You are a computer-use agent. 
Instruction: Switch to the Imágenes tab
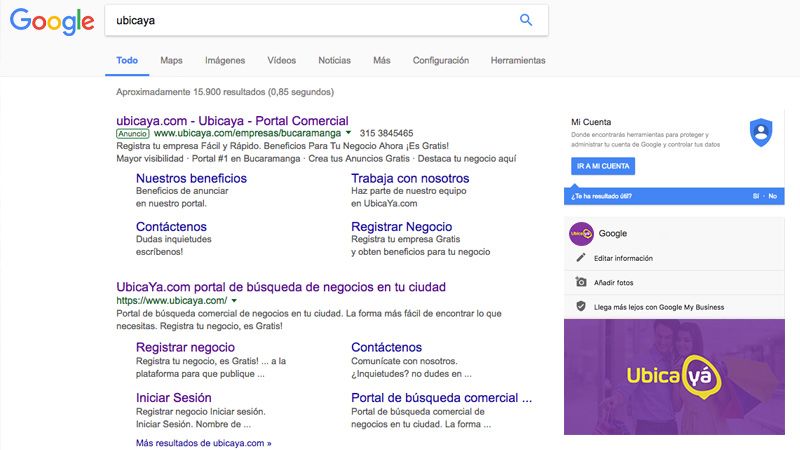[x=224, y=60]
